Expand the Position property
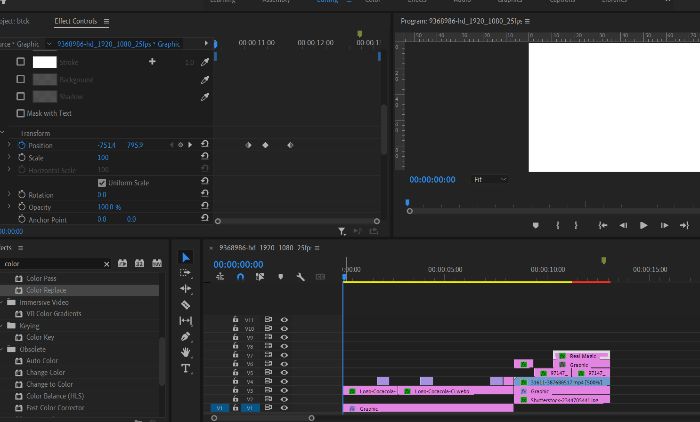The image size is (700, 422). [9, 145]
